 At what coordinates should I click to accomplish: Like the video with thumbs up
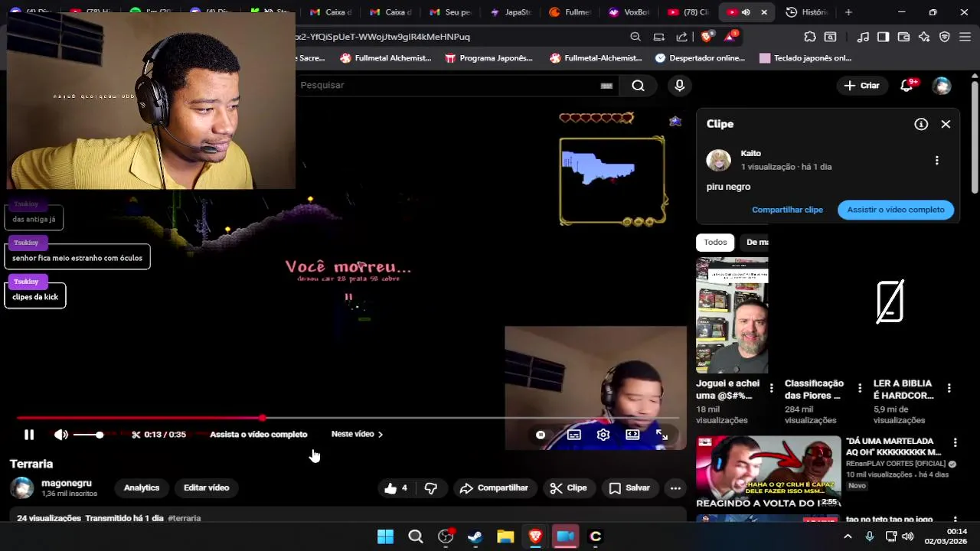pos(397,487)
